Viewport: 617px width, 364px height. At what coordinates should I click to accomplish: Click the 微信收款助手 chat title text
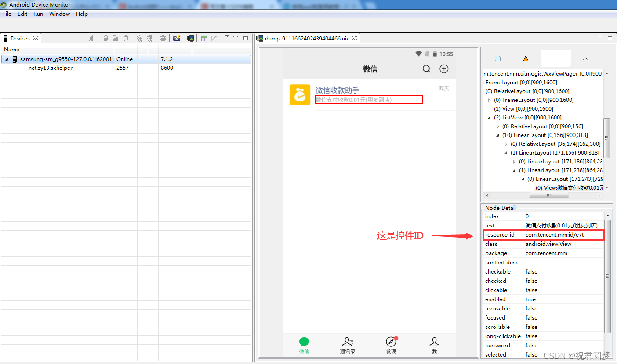(338, 90)
